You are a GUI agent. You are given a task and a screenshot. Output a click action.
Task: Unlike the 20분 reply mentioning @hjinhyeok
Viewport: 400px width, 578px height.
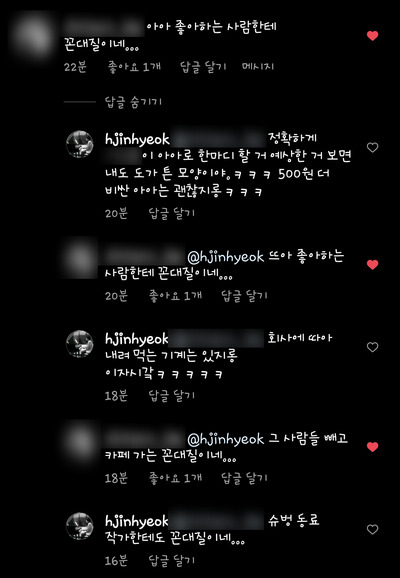(x=372, y=265)
